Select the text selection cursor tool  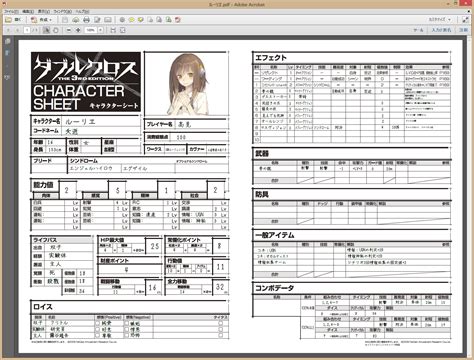pyautogui.click(x=46, y=30)
